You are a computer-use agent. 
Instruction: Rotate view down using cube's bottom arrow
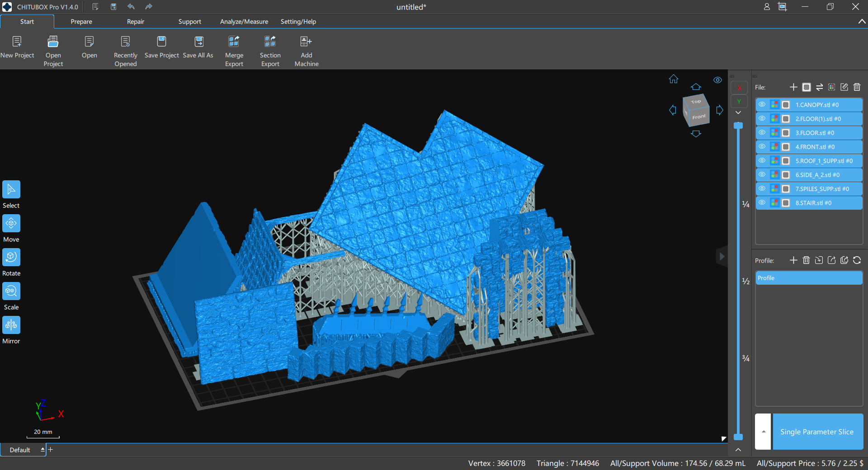click(x=696, y=134)
